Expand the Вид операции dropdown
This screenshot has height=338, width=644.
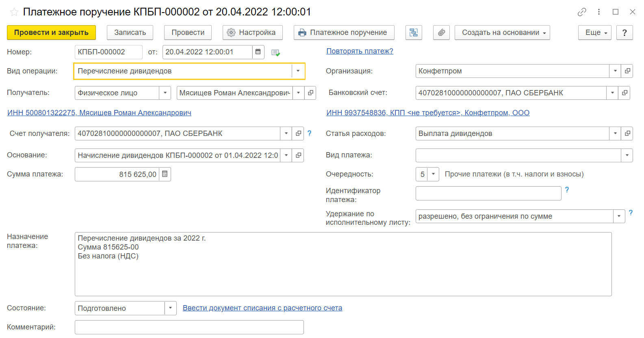(x=298, y=71)
